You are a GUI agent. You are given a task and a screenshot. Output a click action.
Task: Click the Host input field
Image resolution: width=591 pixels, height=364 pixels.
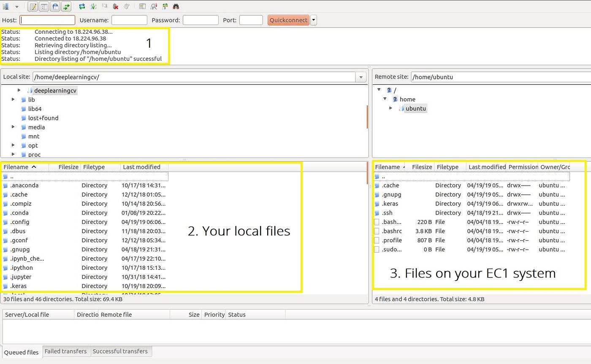(x=47, y=20)
